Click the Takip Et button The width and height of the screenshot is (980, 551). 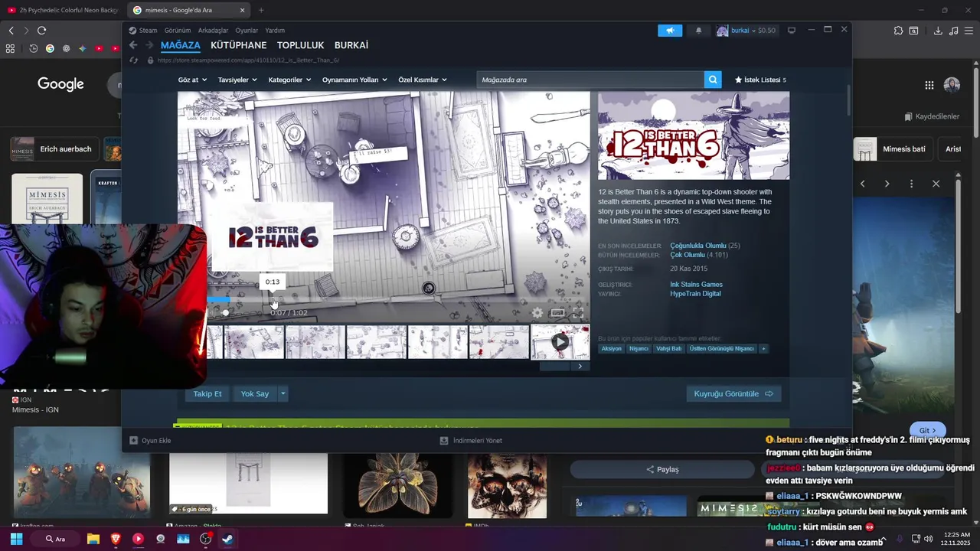coord(207,393)
